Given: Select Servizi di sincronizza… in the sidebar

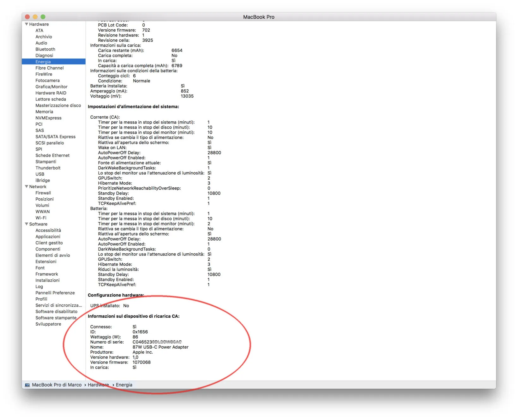Looking at the screenshot, I should (x=59, y=306).
